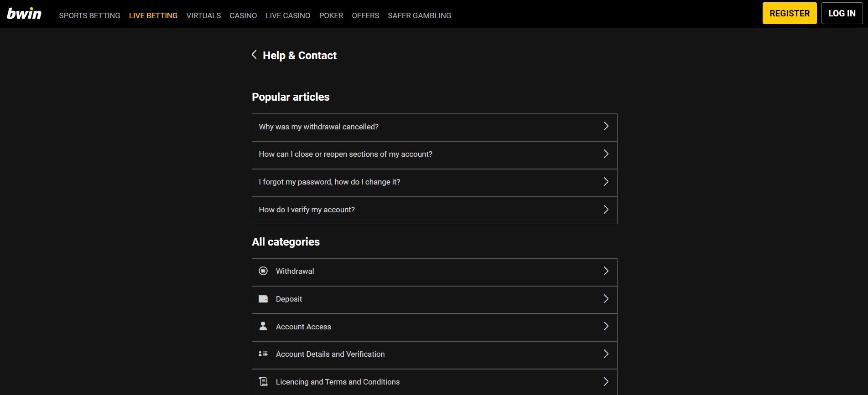Select Poker in the top navigation

coord(331,15)
